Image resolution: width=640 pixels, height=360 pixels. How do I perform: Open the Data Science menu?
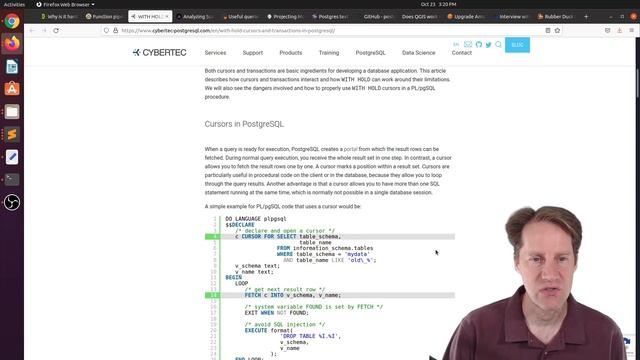point(418,53)
